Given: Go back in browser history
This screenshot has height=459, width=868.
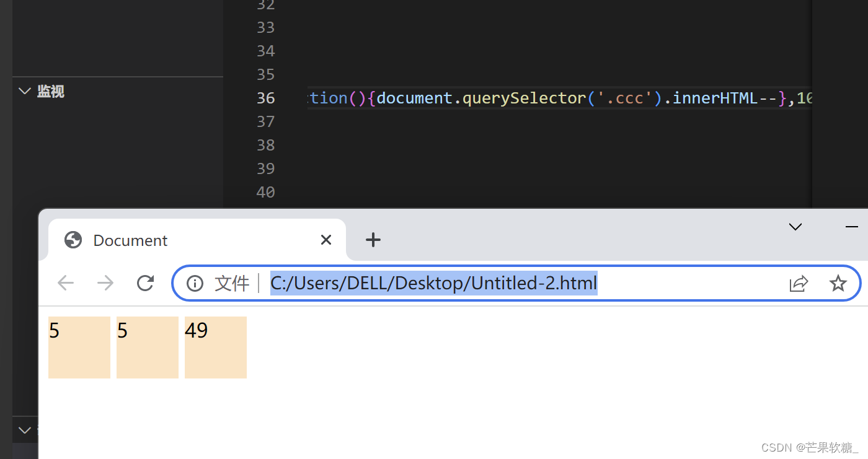Looking at the screenshot, I should (x=65, y=283).
